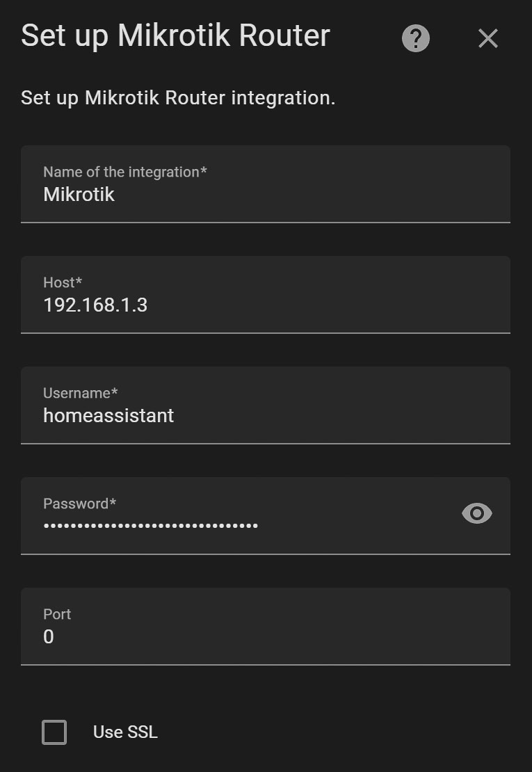The image size is (532, 772).
Task: Toggle SSL usage for the router connection
Action: (54, 732)
